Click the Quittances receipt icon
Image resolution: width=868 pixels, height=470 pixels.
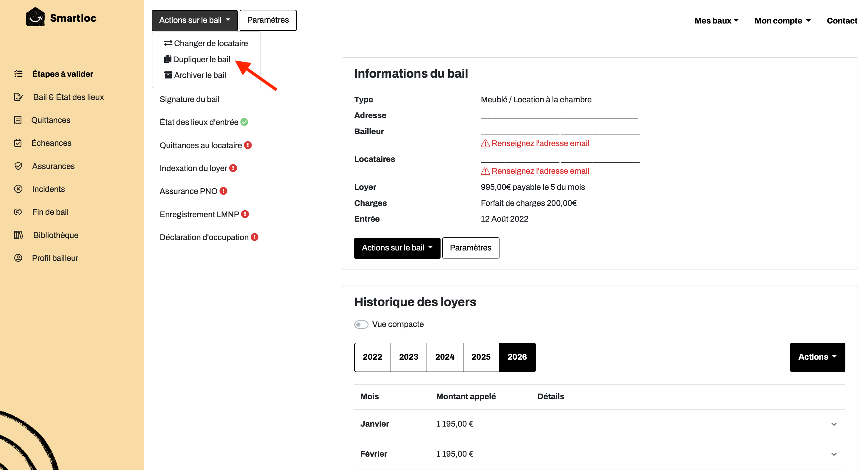pyautogui.click(x=18, y=120)
